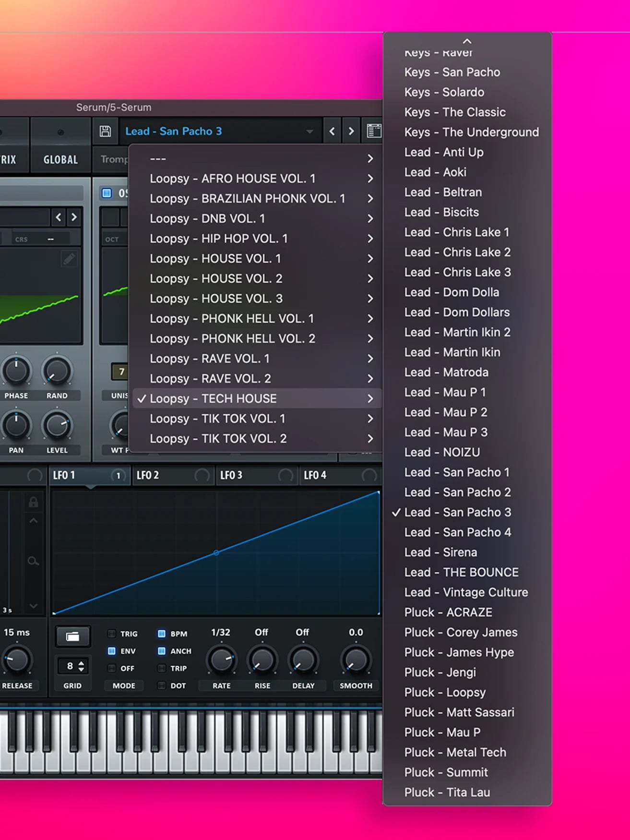The image size is (630, 840).
Task: Switch to the LFO 4 tab
Action: click(x=340, y=475)
